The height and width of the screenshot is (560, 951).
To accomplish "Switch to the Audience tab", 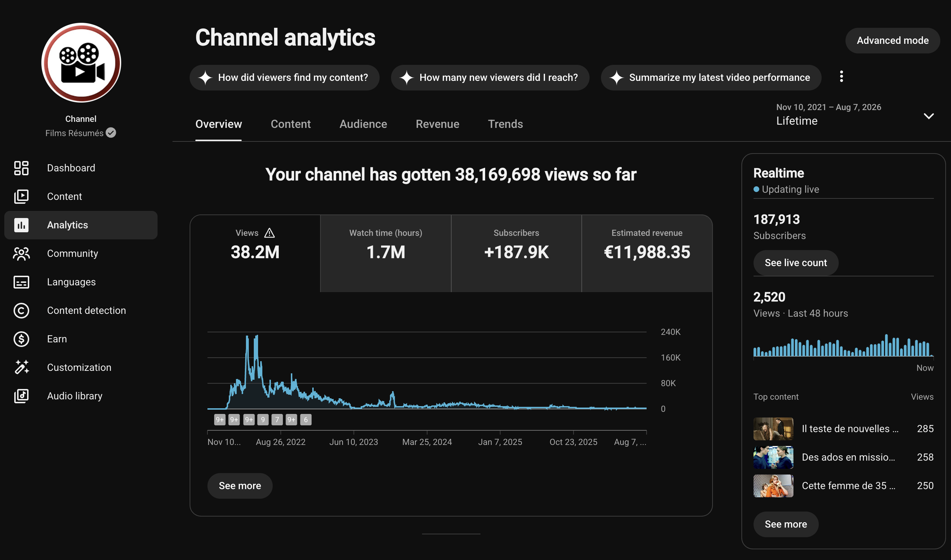I will pos(363,124).
